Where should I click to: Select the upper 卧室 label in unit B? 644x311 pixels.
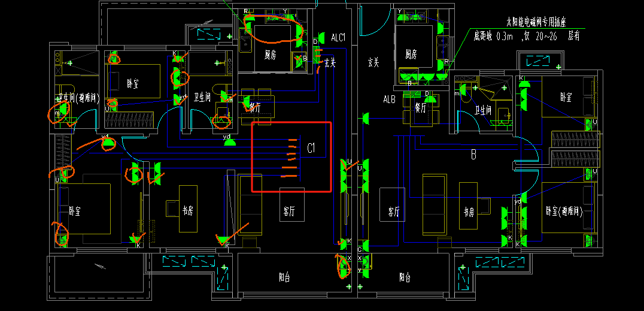click(x=566, y=98)
